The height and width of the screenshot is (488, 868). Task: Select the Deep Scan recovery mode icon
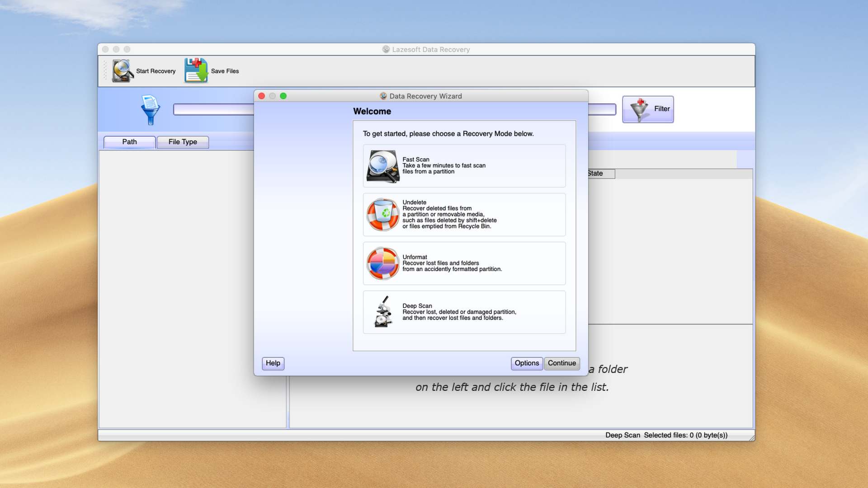[382, 312]
